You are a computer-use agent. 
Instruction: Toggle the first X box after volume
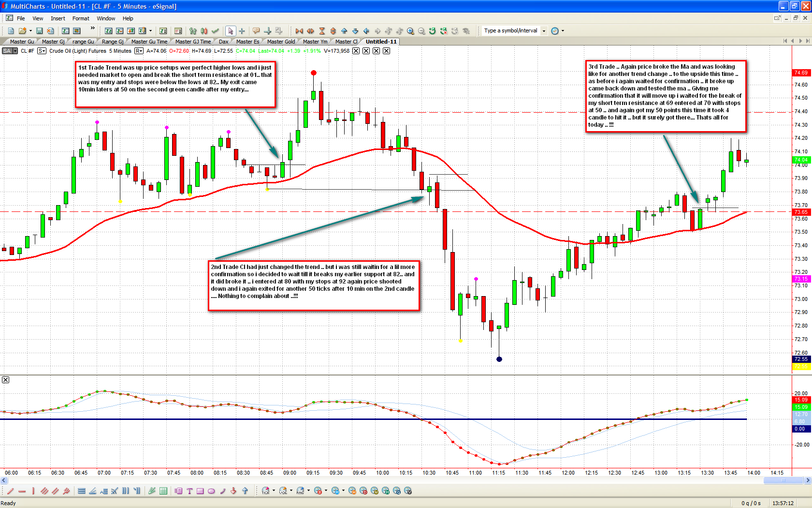[356, 51]
